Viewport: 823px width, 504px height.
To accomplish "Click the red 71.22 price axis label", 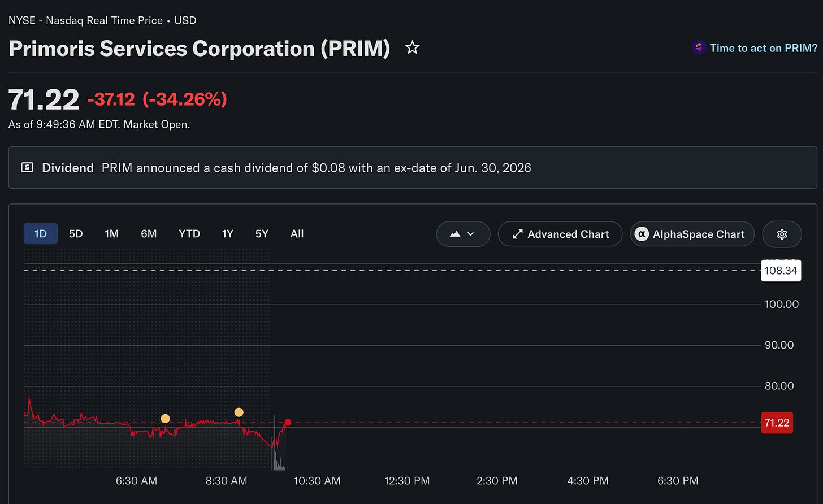I will click(777, 423).
